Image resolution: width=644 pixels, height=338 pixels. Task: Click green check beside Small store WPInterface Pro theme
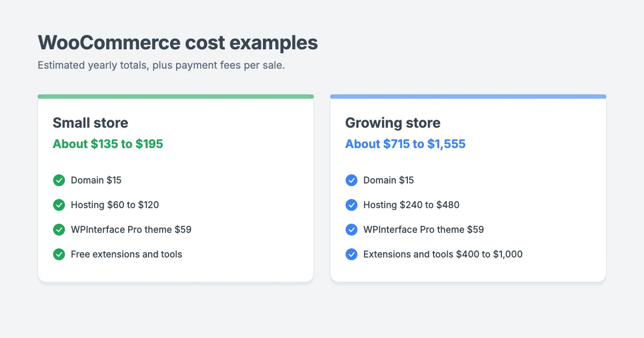point(59,230)
